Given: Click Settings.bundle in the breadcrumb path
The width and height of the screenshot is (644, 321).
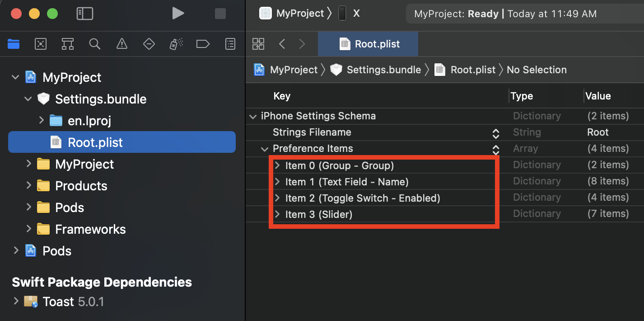Looking at the screenshot, I should [383, 70].
